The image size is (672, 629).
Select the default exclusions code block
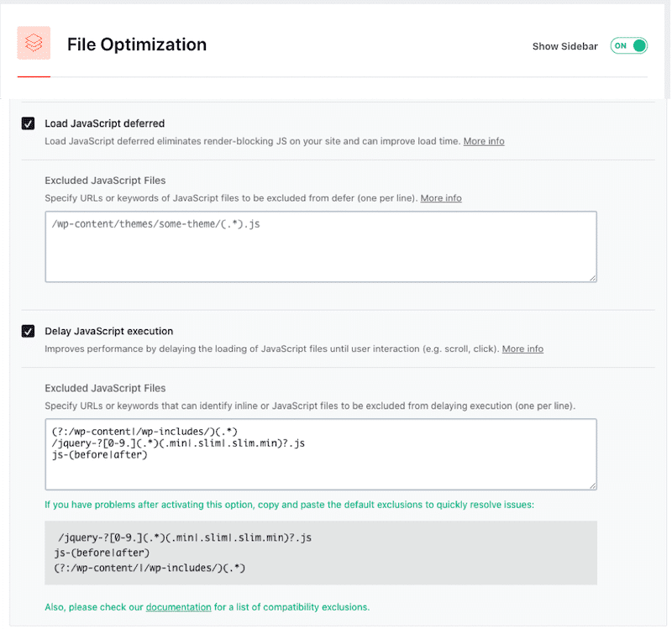pos(319,553)
